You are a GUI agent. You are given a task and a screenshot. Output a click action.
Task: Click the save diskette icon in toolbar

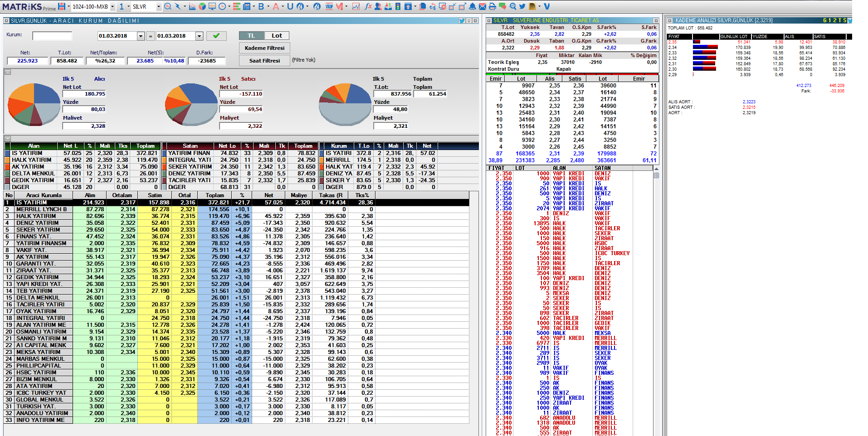[62, 6]
